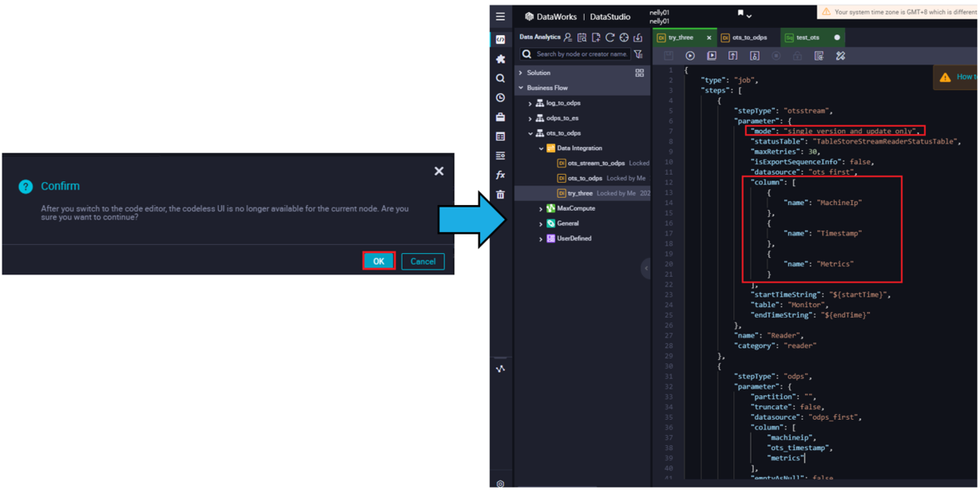Click the nelly01 user name in header
Image resolution: width=980 pixels, height=490 pixels.
coord(660,16)
